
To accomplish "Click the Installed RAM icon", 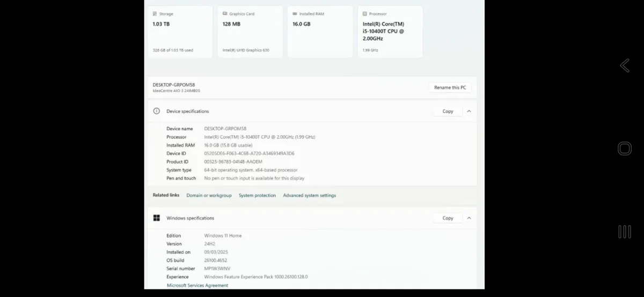I will tap(295, 13).
